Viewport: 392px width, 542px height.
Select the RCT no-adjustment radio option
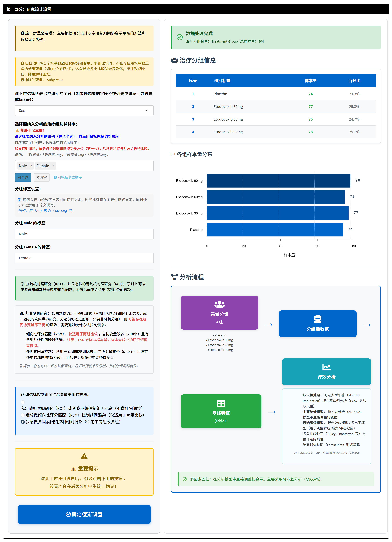click(23, 402)
